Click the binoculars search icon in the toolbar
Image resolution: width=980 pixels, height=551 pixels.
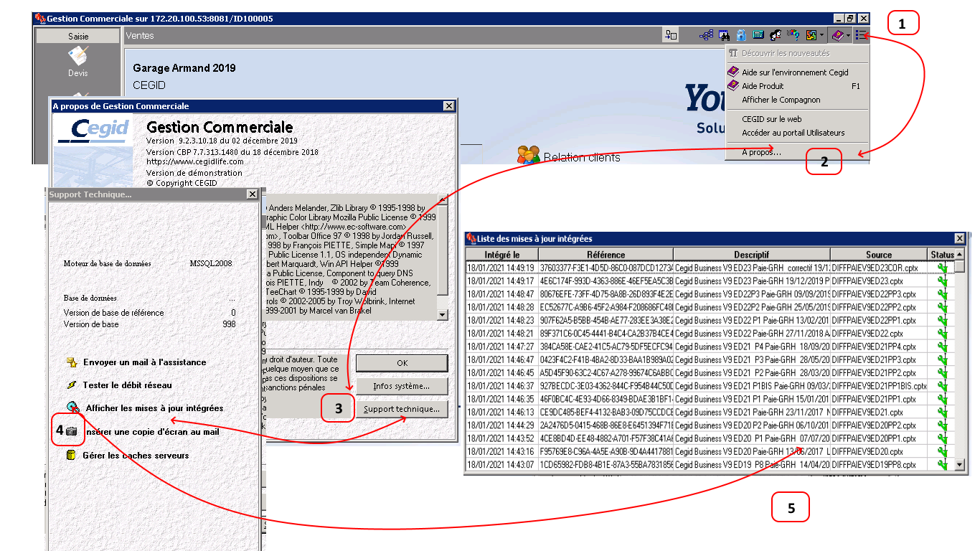[x=725, y=34]
